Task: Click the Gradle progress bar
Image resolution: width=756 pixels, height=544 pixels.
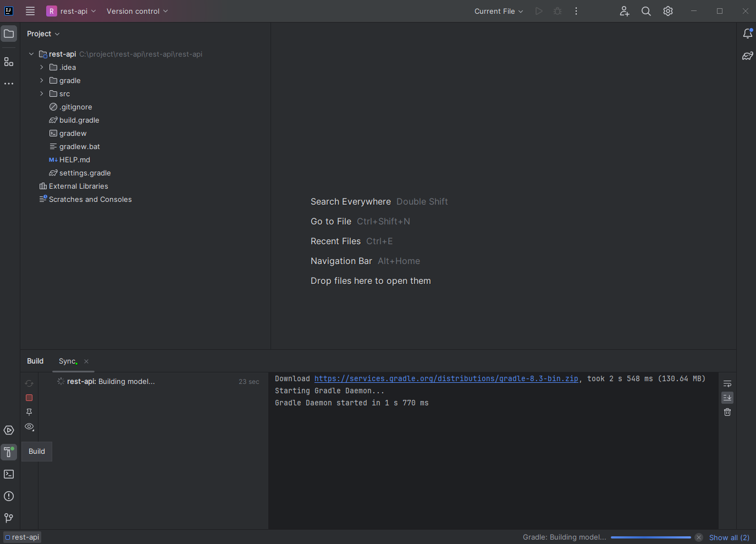Action: (650, 537)
